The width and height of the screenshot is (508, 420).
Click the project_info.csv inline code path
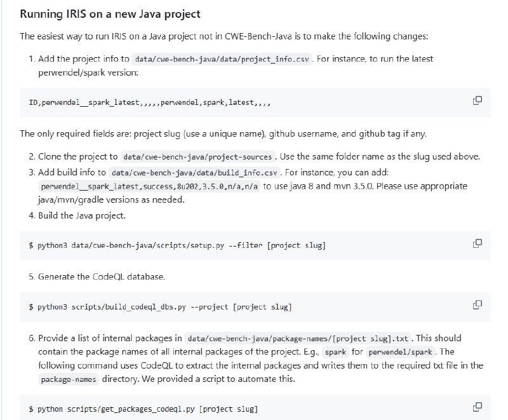click(222, 59)
